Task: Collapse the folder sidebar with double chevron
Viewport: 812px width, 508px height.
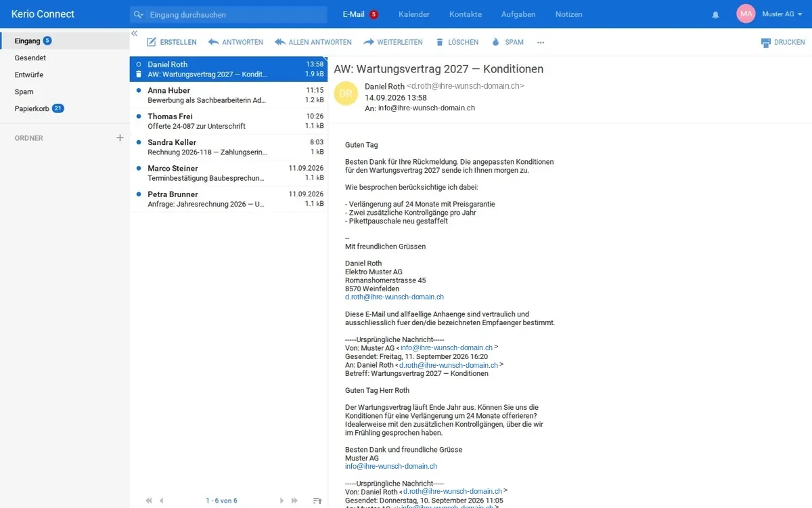Action: click(134, 33)
